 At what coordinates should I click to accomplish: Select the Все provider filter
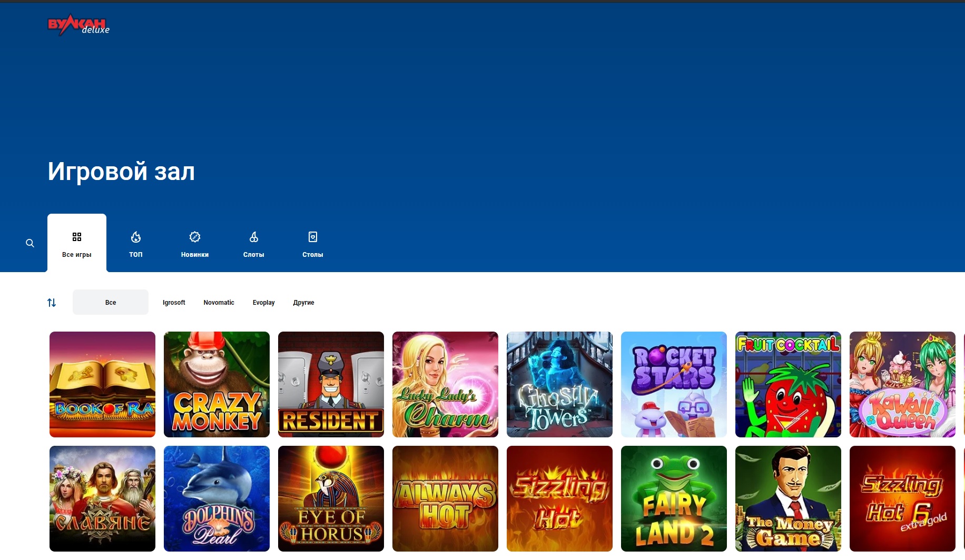[111, 302]
